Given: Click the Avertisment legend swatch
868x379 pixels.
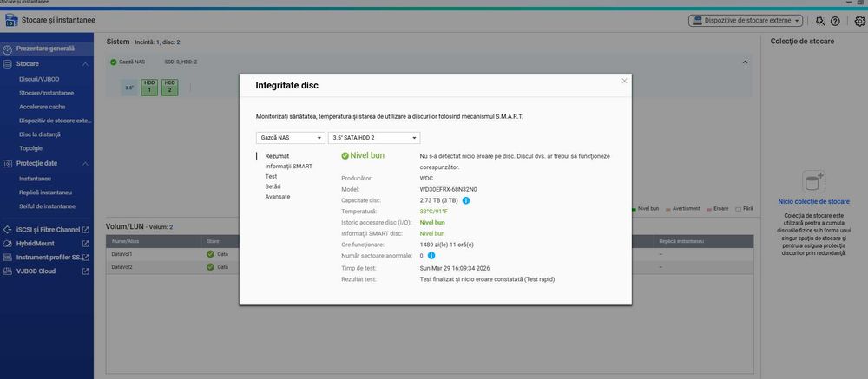Looking at the screenshot, I should pyautogui.click(x=668, y=209).
